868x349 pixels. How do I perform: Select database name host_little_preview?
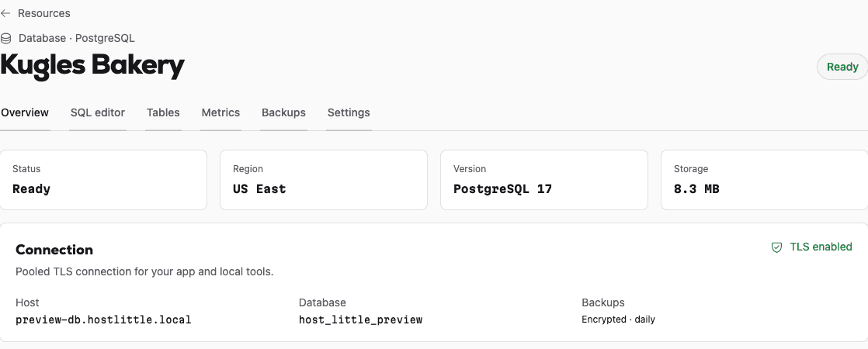[360, 320]
